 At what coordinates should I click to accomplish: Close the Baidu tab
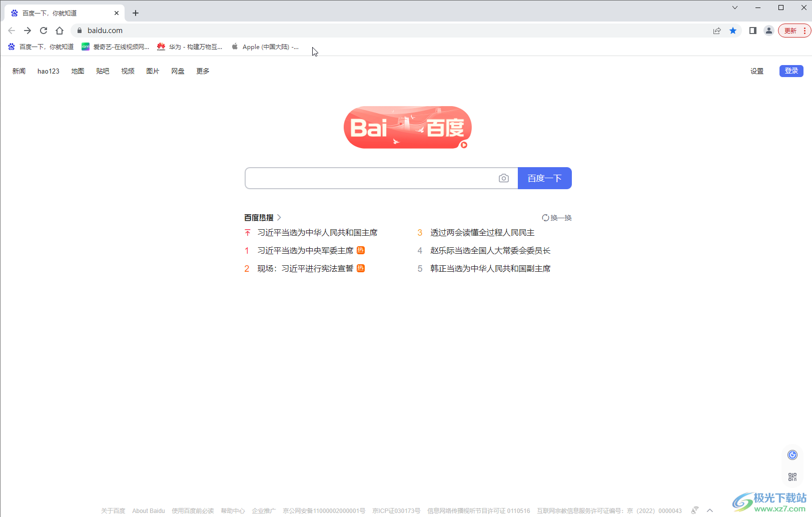pos(117,13)
